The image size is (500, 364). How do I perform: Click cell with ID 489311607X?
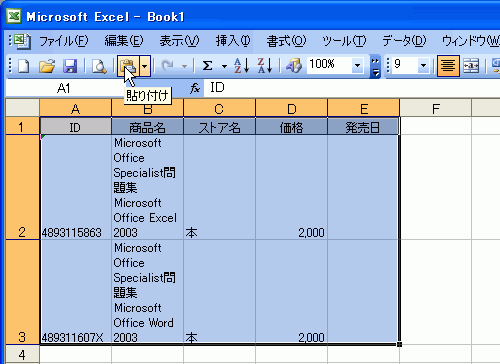pyautogui.click(x=76, y=292)
